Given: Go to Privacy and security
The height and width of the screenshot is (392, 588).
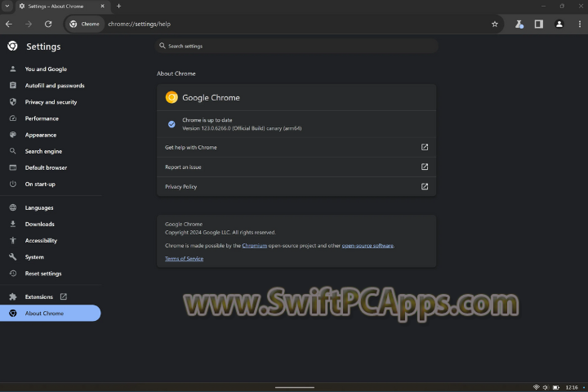Looking at the screenshot, I should [x=51, y=102].
